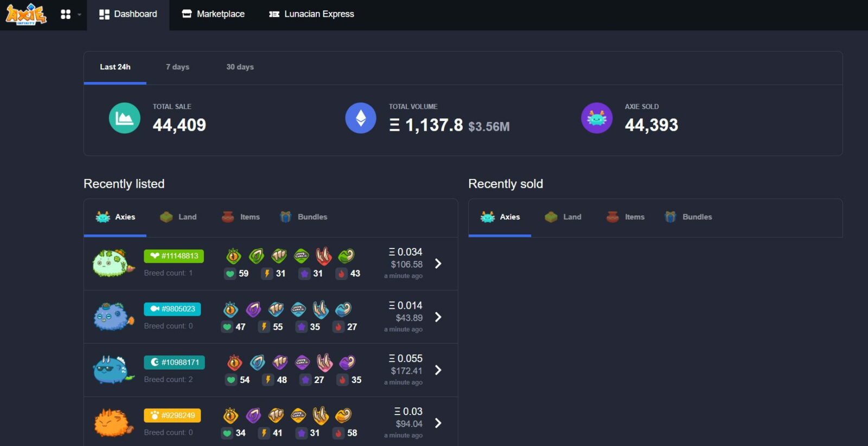Click the 44,393 Axie sold value
868x446 pixels.
point(652,125)
